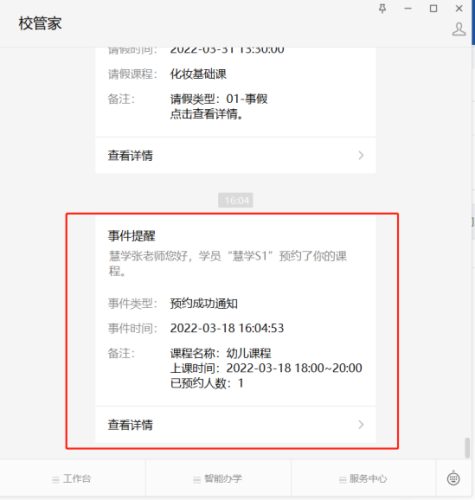Screen dimensions: 475x500
Task: Pin the chat window on top
Action: [382, 8]
